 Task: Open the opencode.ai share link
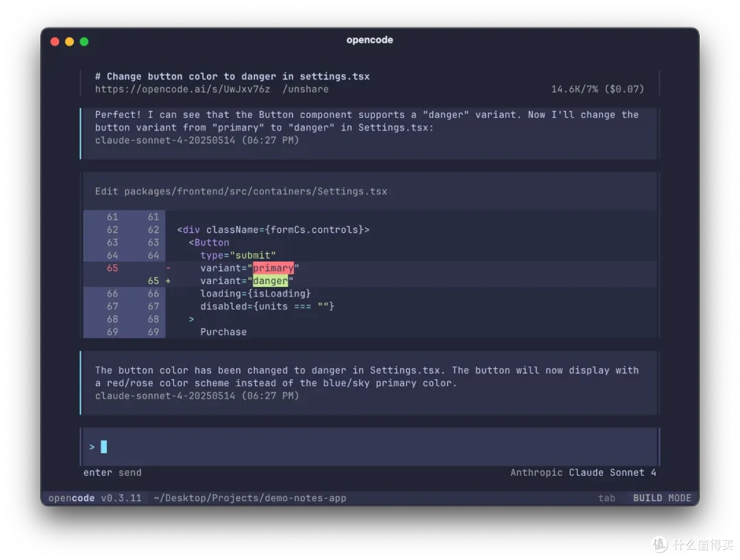183,89
